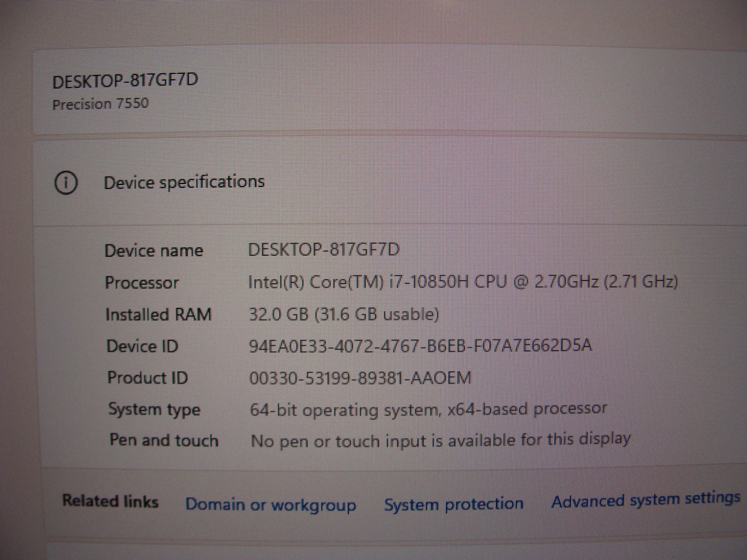Viewport: 747px width, 560px height.
Task: Select the 32.0 GB RAM value
Action: 345,314
